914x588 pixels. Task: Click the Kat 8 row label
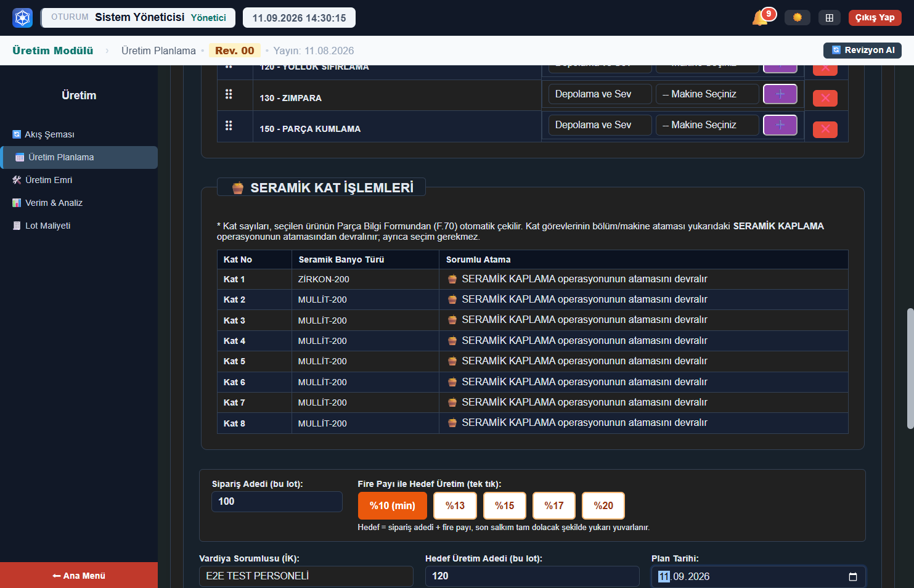[x=234, y=423]
